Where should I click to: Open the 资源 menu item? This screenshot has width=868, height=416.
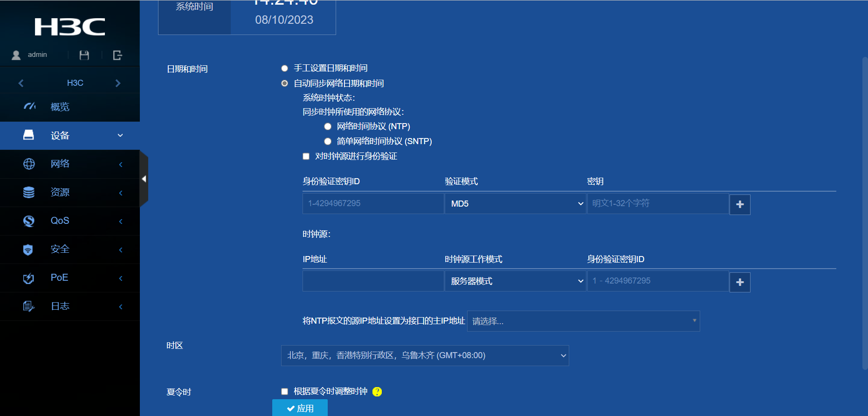70,192
